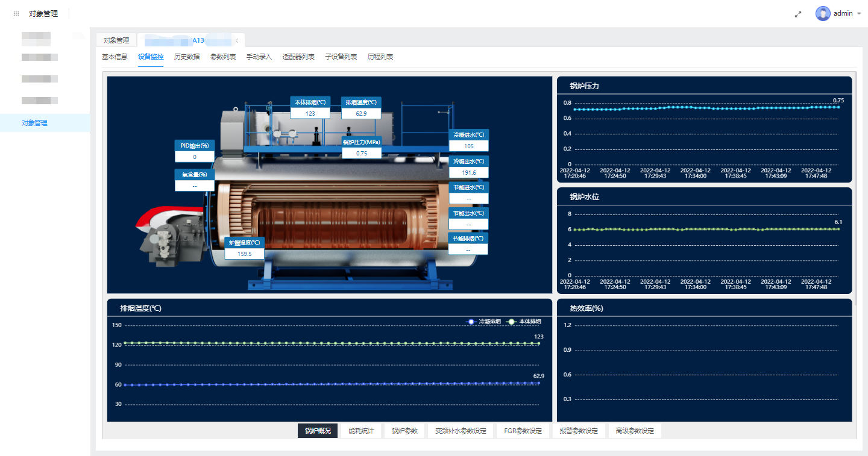This screenshot has width=868, height=456.
Task: Open FGR参数设定 settings
Action: [x=523, y=431]
